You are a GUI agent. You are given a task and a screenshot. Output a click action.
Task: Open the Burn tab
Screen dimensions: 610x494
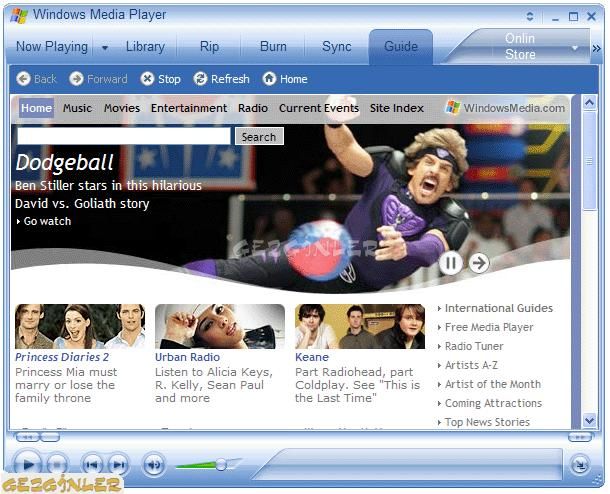click(273, 47)
